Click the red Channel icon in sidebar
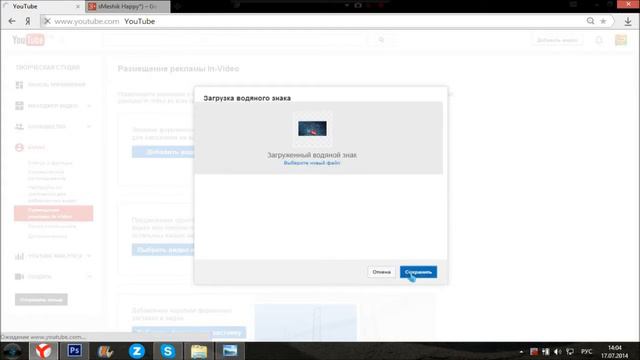 pyautogui.click(x=19, y=147)
